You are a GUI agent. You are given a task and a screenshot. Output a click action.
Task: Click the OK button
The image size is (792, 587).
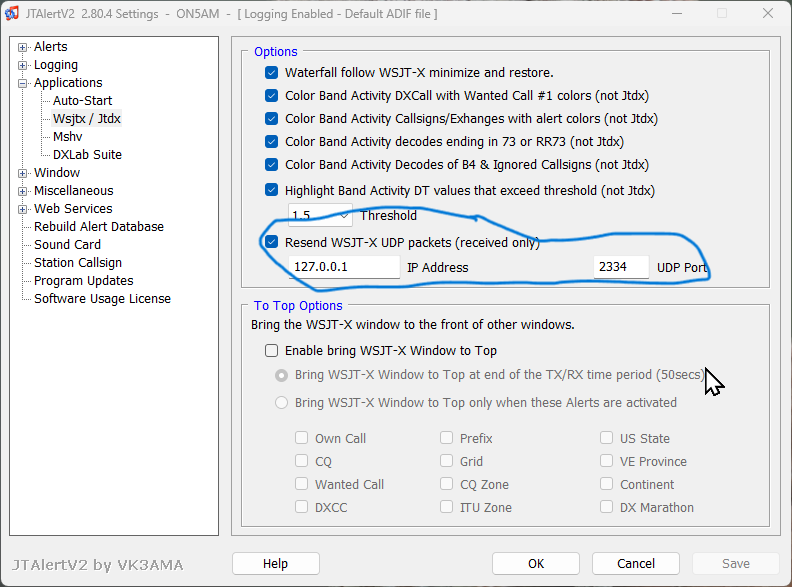(536, 563)
